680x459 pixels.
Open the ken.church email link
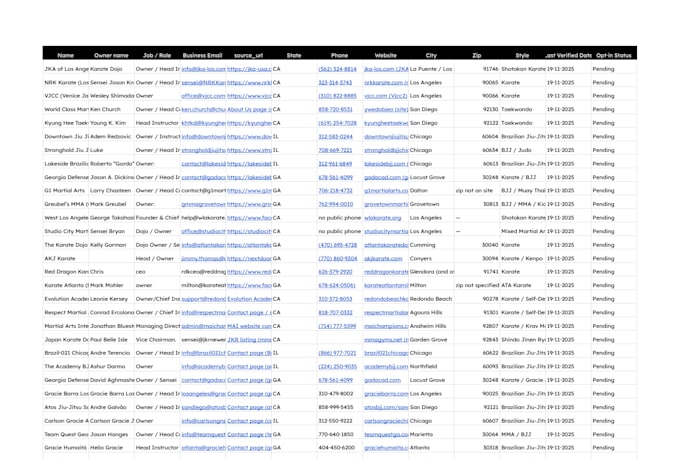[x=203, y=109]
